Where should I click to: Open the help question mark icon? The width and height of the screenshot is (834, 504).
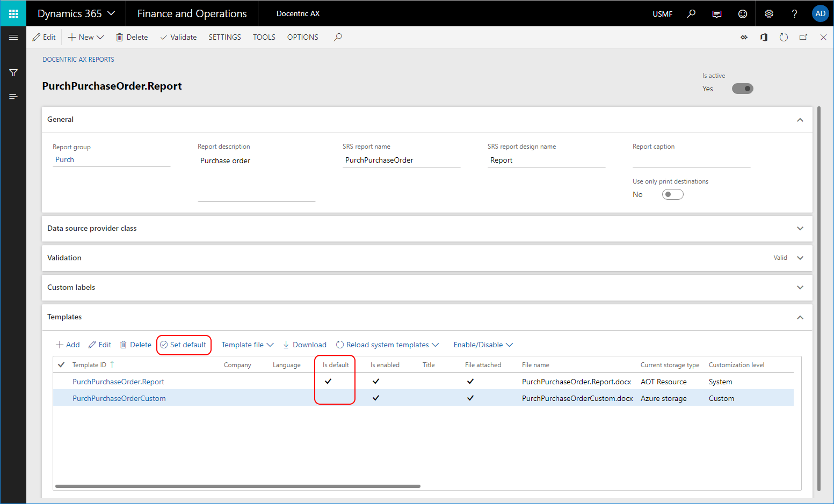click(795, 13)
